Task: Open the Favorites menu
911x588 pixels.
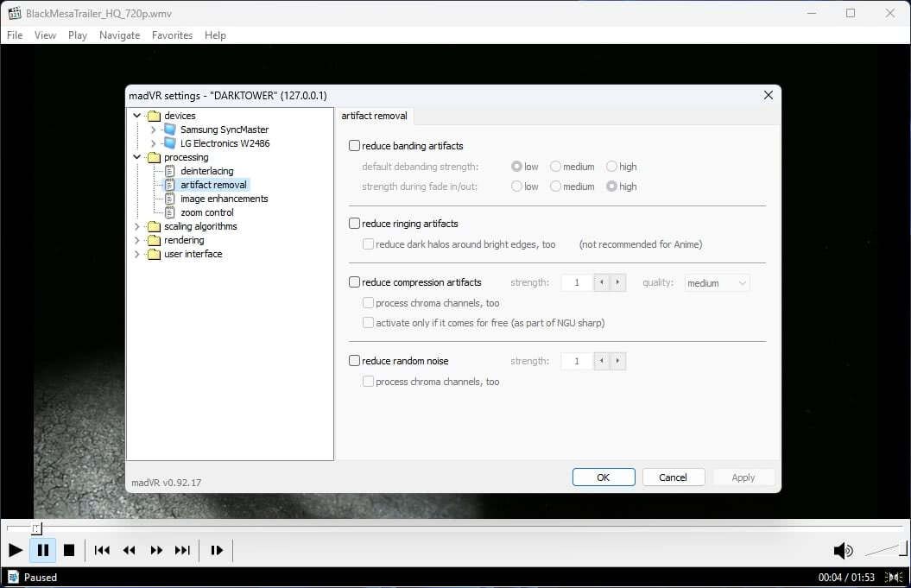Action: [172, 35]
